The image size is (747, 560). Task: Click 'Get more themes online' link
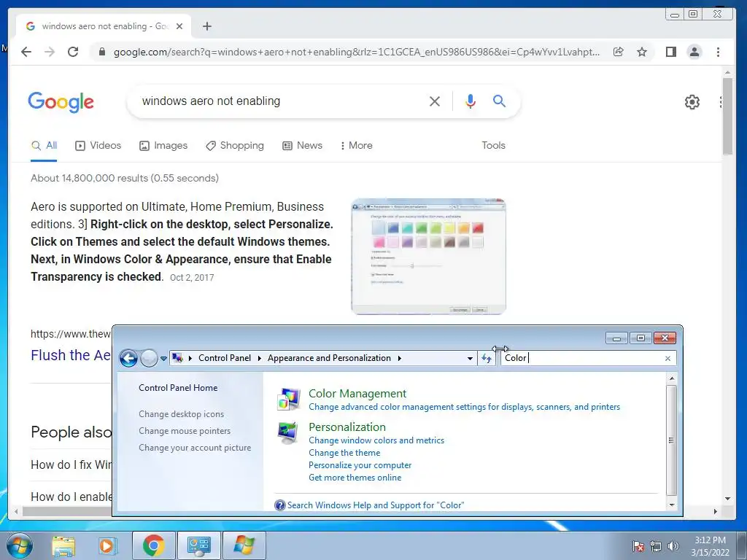(x=355, y=478)
